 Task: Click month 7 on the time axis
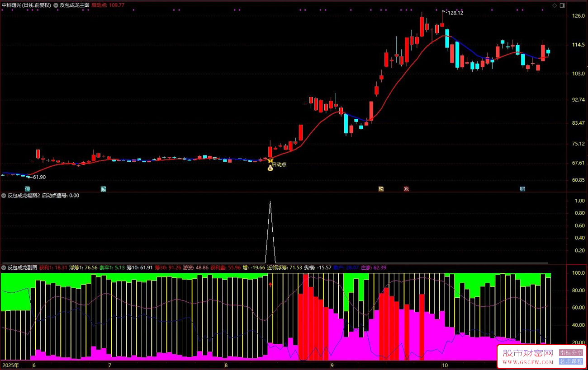(109, 365)
